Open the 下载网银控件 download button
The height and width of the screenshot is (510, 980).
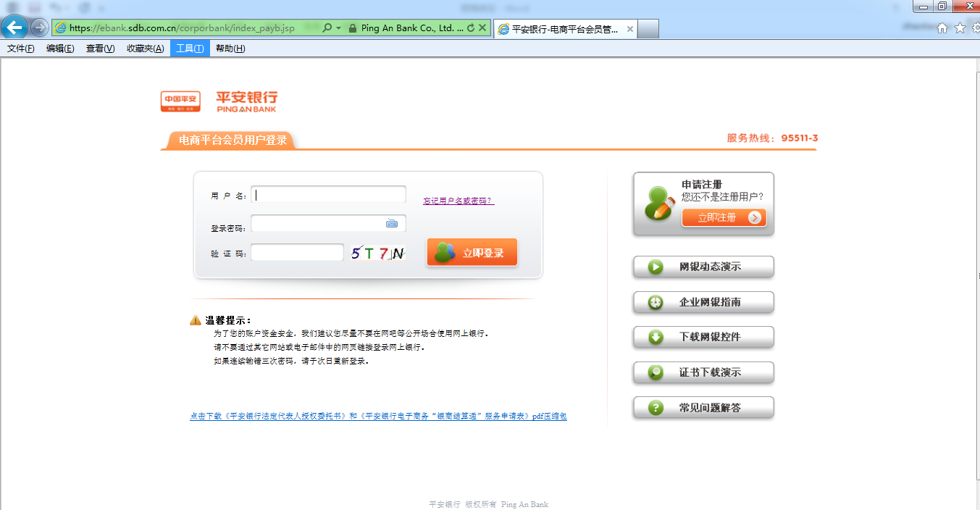click(703, 337)
